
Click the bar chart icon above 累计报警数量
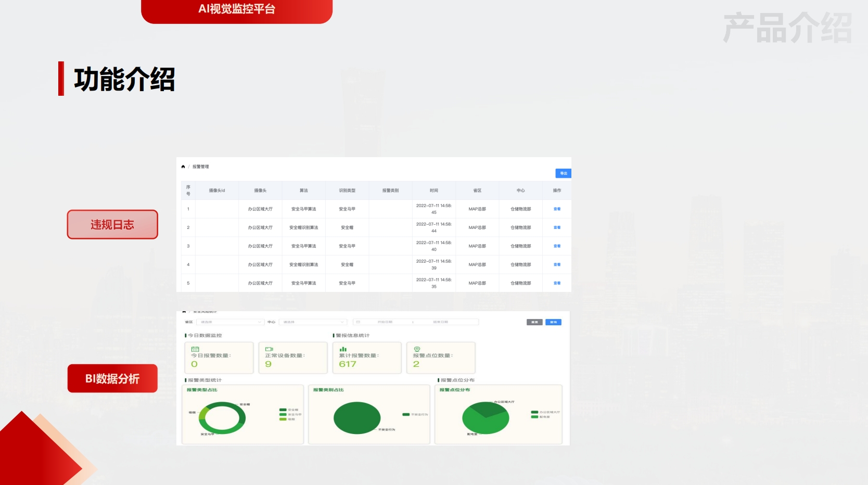click(343, 349)
